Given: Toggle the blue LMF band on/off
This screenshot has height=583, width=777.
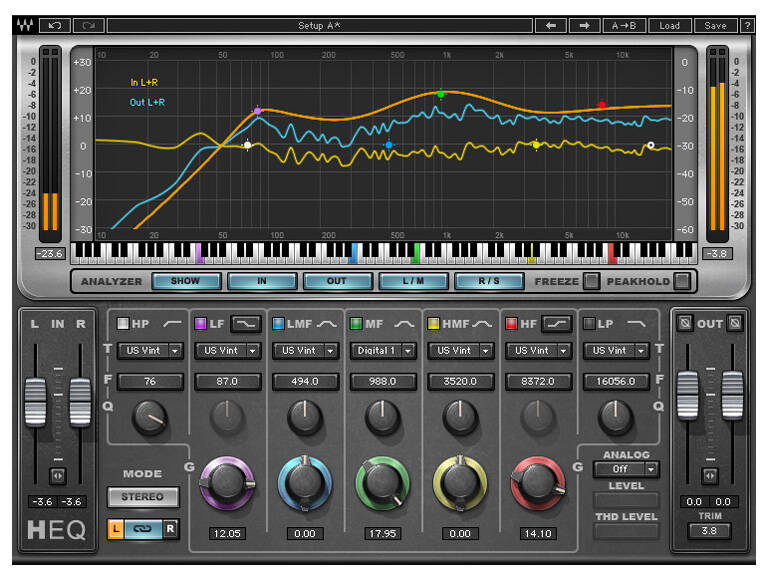Looking at the screenshot, I should click(278, 324).
